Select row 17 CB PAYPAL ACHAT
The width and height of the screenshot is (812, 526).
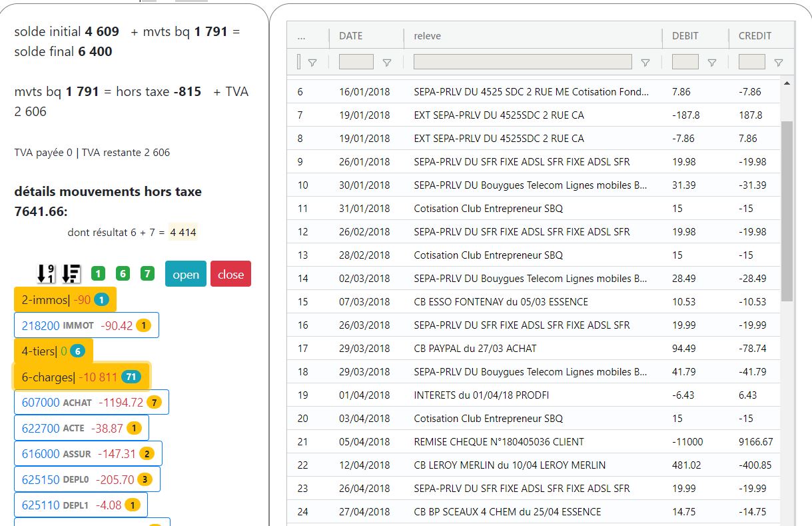click(x=534, y=348)
